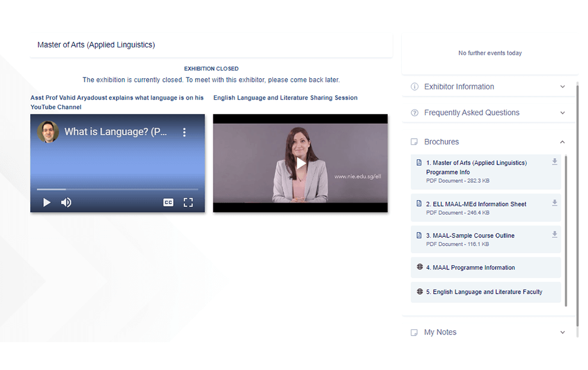Download ELL MAAL-MEd Information Sheet
This screenshot has width=588, height=370.
pos(555,203)
